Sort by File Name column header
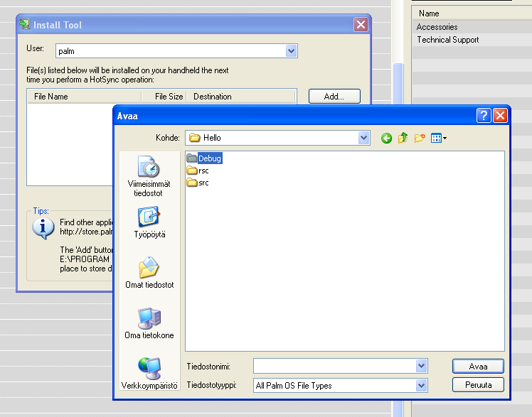 (84, 96)
